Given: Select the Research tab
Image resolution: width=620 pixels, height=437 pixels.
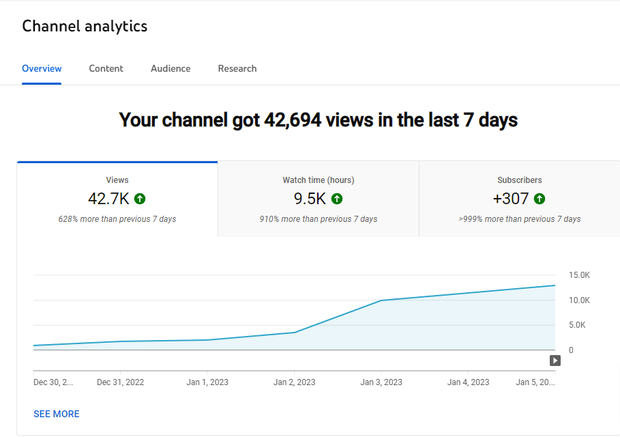Looking at the screenshot, I should coord(237,69).
